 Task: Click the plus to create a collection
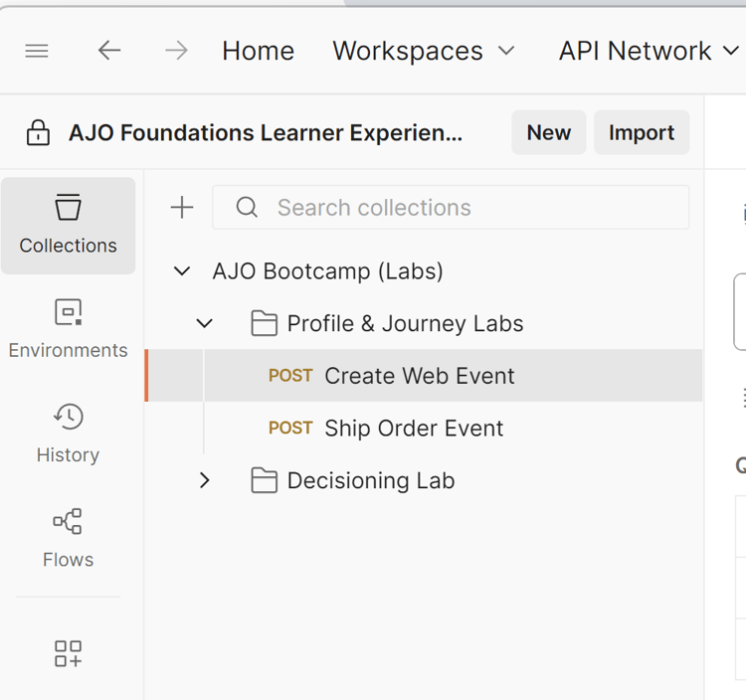182,208
